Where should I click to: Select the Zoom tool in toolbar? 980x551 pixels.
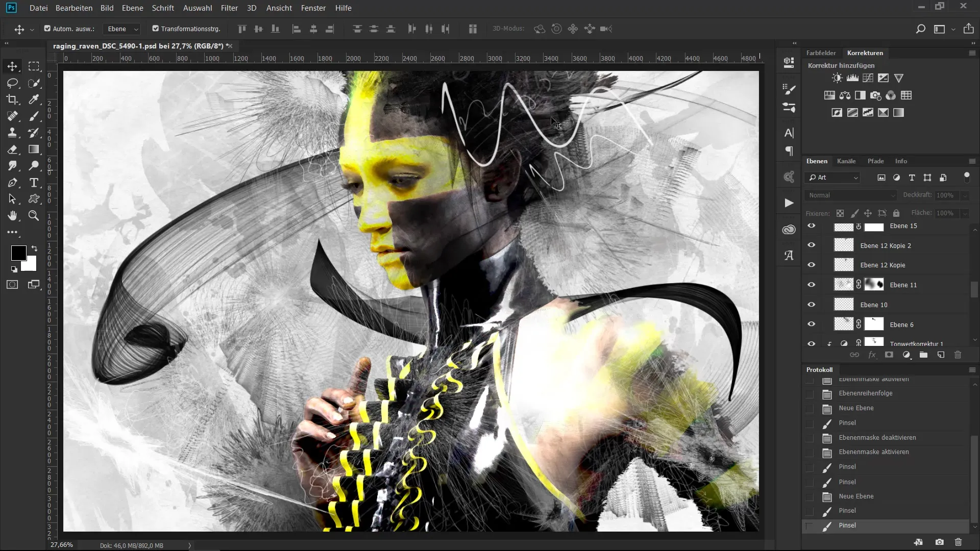click(x=34, y=216)
